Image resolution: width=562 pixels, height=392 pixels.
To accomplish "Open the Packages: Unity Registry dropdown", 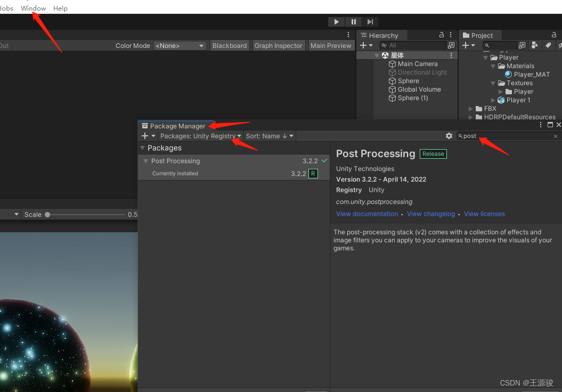I will tap(200, 136).
